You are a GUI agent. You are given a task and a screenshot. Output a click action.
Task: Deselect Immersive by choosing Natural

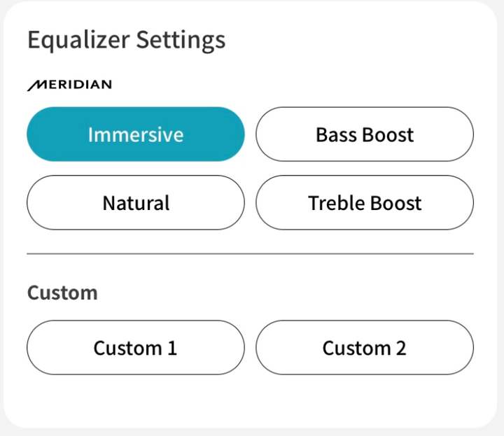click(x=136, y=202)
